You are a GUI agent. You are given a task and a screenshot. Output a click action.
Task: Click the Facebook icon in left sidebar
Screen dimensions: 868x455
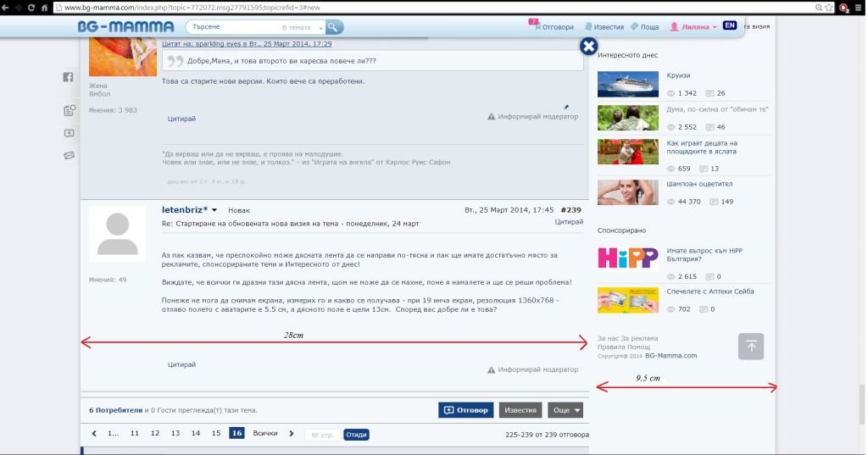[68, 77]
